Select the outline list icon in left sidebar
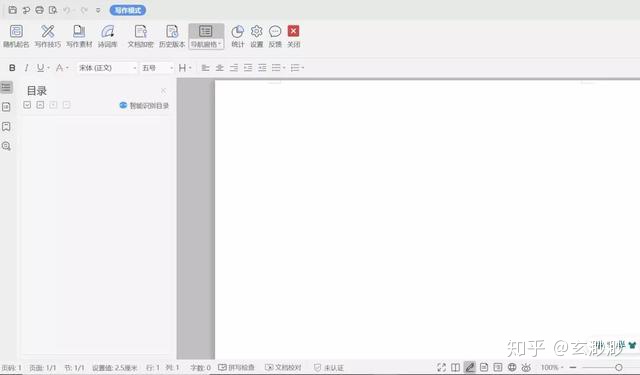640x375 pixels. tap(6, 87)
